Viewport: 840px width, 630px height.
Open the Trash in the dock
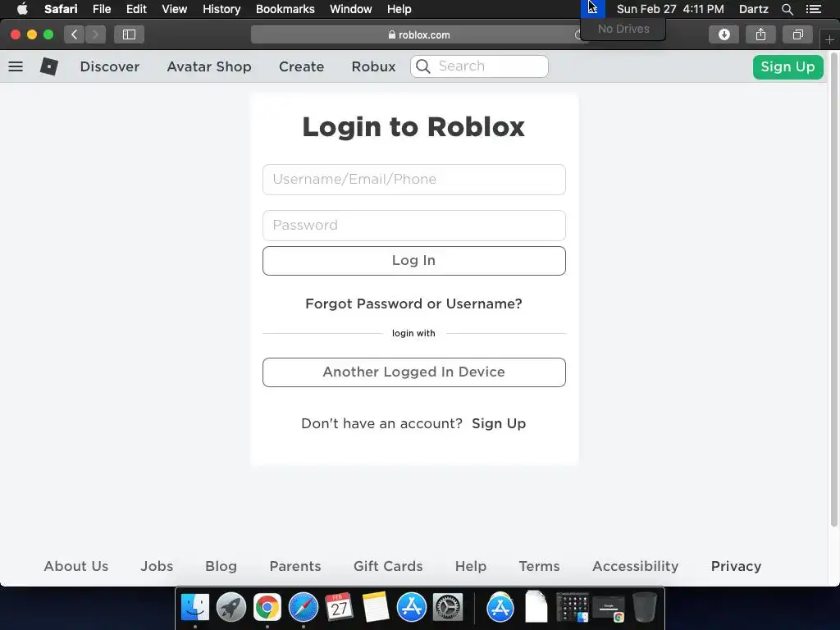click(x=645, y=607)
